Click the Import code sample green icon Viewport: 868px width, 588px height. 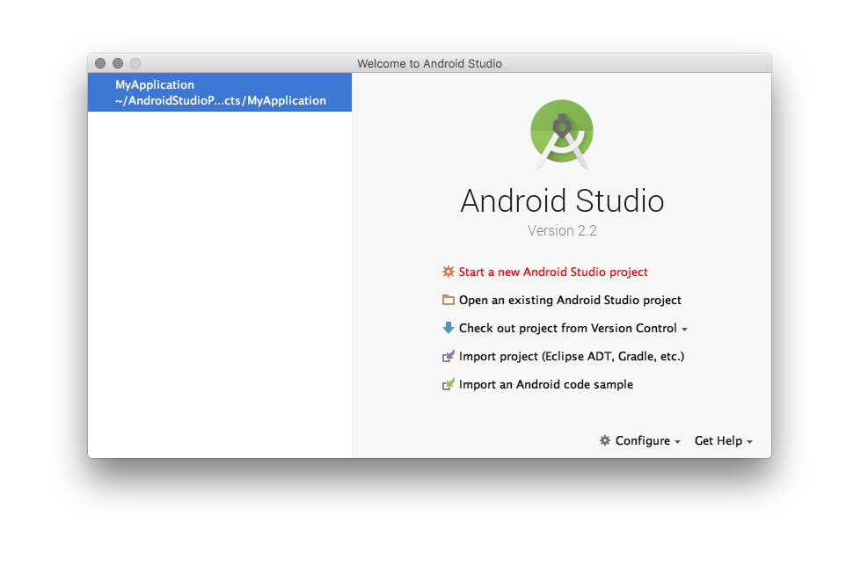click(x=448, y=384)
